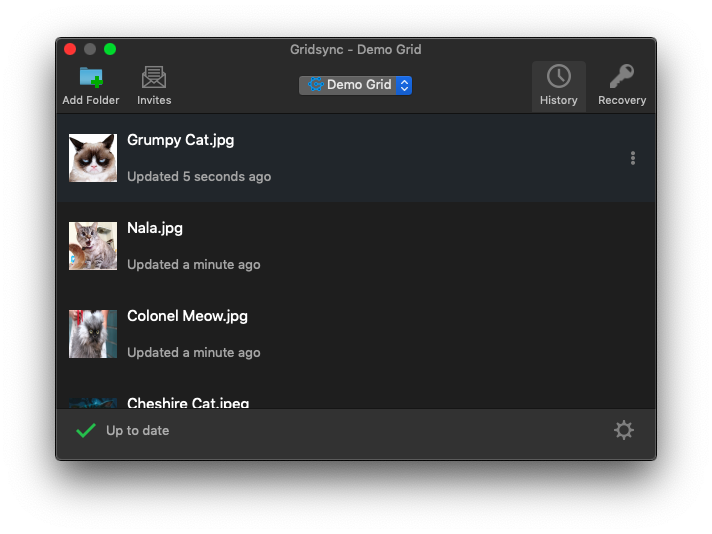Click the 'Up to date' status text
712x534 pixels.
[138, 430]
